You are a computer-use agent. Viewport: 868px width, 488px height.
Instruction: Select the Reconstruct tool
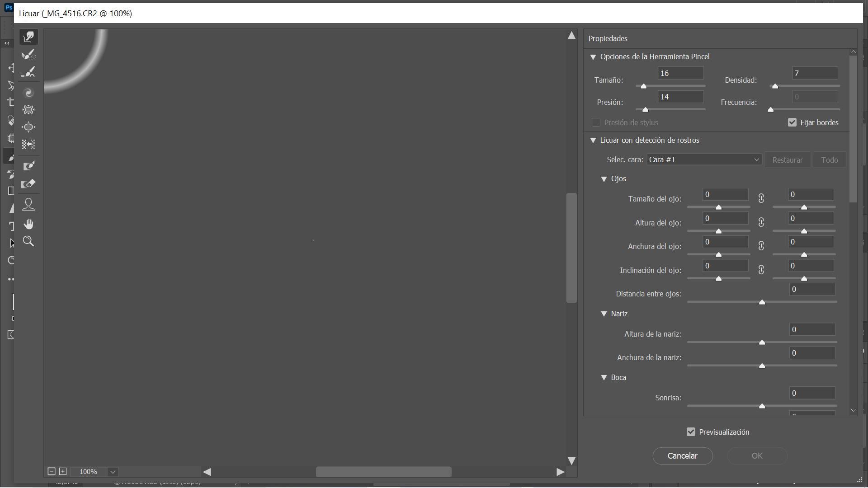pyautogui.click(x=28, y=55)
